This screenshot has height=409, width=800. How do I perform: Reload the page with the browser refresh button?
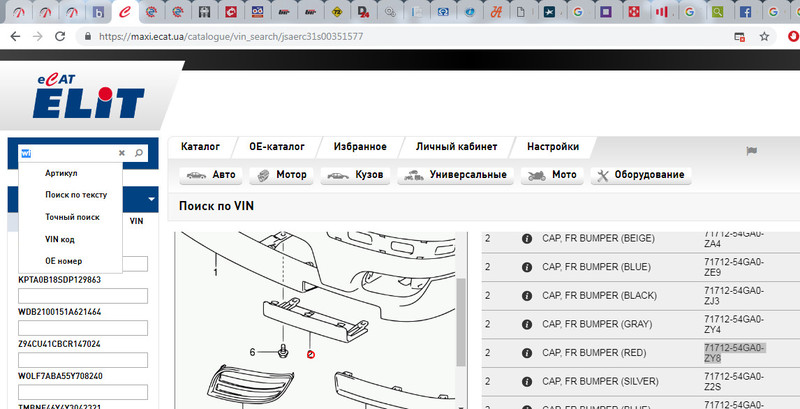pyautogui.click(x=59, y=36)
